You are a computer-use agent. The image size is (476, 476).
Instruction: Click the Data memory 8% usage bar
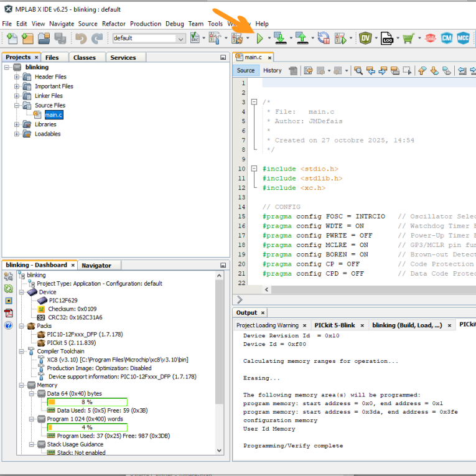[x=87, y=402]
